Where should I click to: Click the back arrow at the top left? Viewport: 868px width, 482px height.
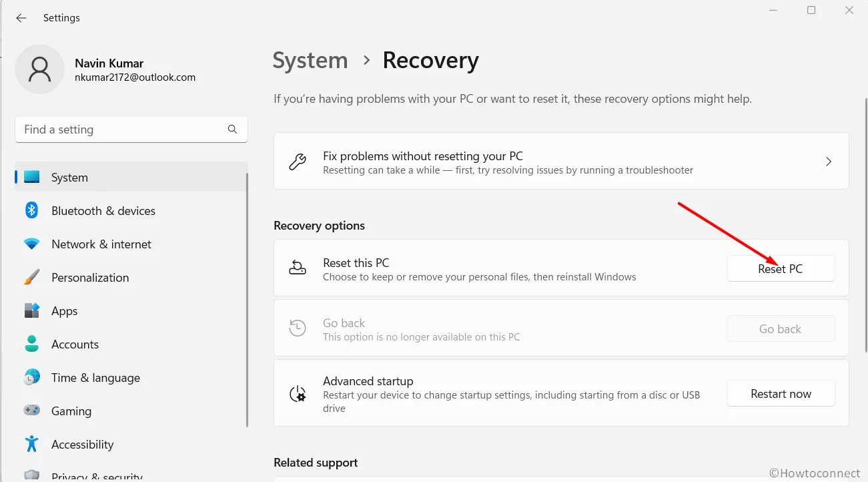(21, 18)
